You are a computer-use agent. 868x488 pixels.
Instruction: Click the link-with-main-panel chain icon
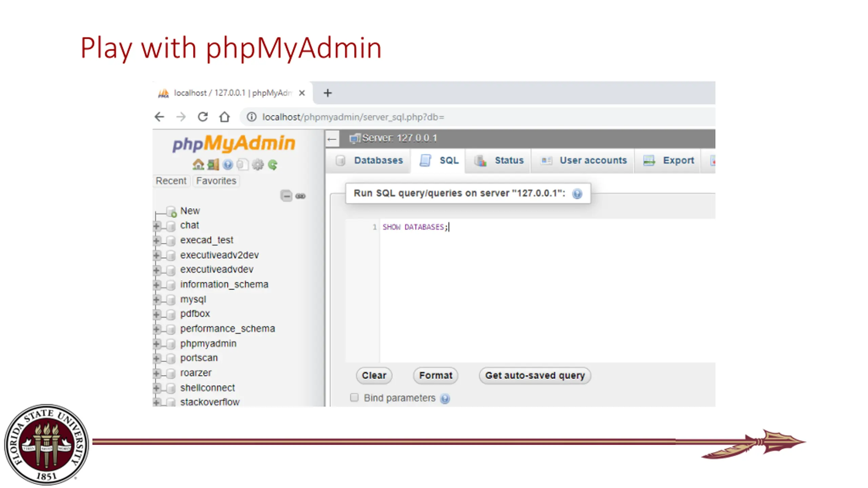click(x=300, y=196)
